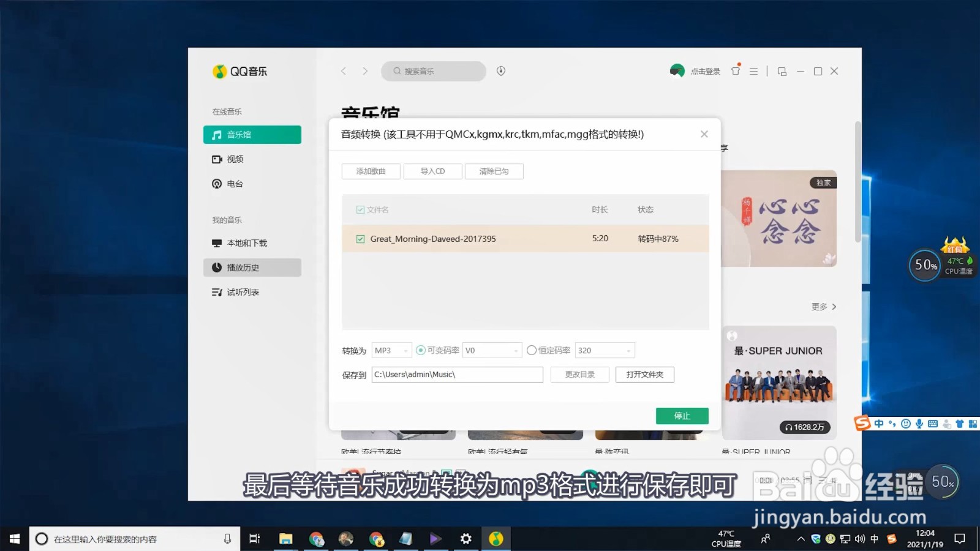Viewport: 980px width, 551px height.
Task: Click inside the 搜索音乐 search field
Action: click(435, 71)
